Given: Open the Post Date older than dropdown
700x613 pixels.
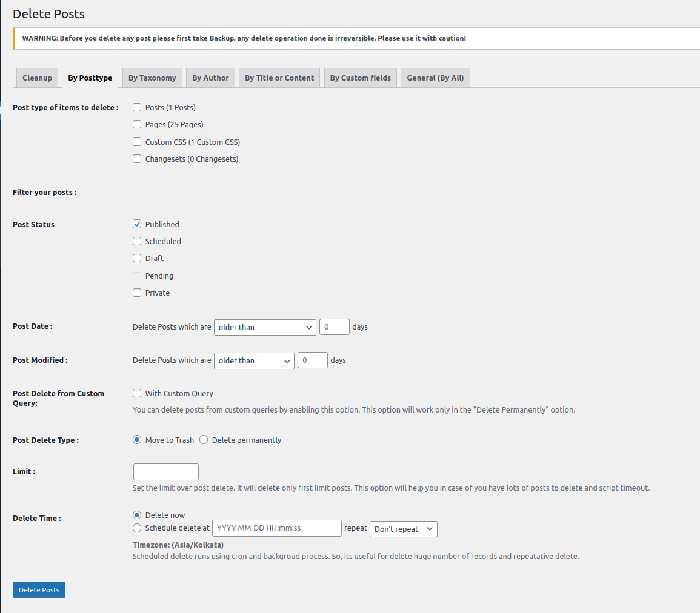Looking at the screenshot, I should point(265,327).
